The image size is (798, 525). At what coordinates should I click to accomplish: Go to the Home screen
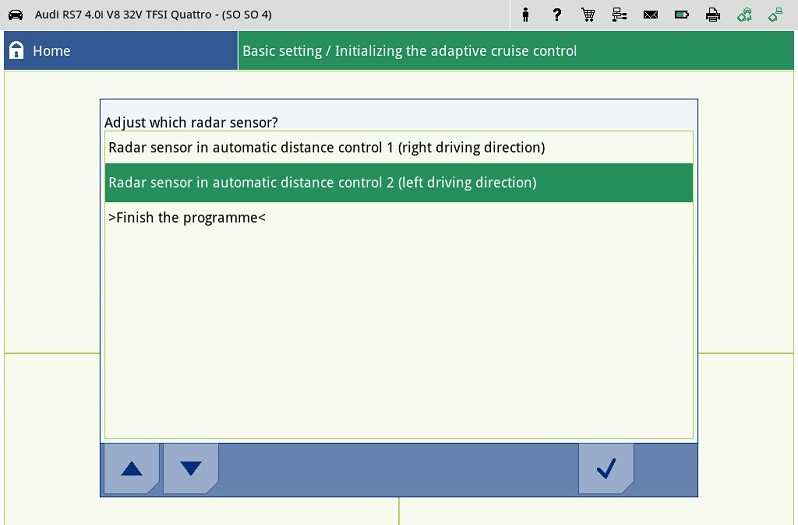(51, 51)
